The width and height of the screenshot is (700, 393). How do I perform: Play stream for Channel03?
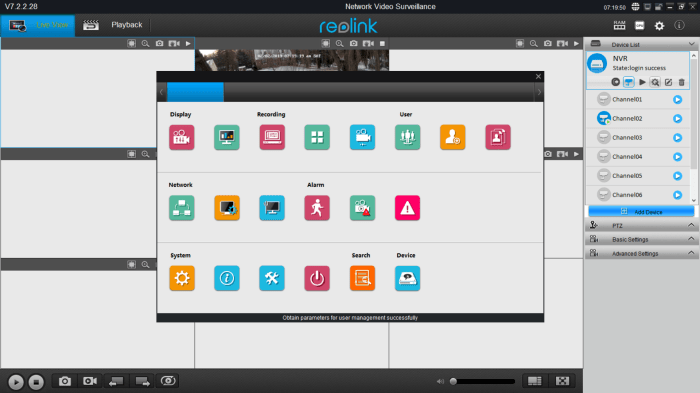click(x=678, y=138)
